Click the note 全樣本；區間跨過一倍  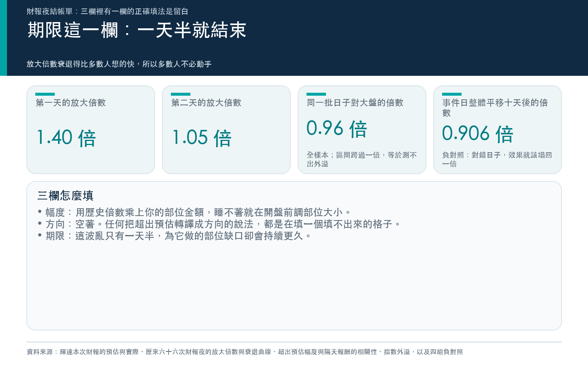click(x=343, y=155)
